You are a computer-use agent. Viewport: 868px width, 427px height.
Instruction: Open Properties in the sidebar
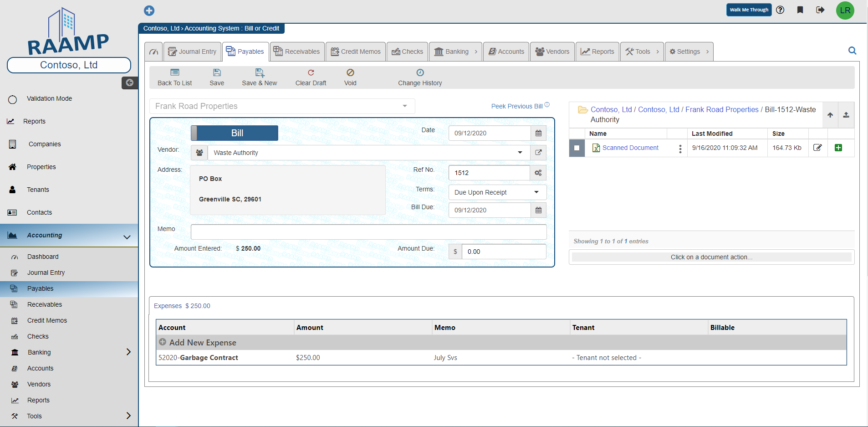coord(41,167)
